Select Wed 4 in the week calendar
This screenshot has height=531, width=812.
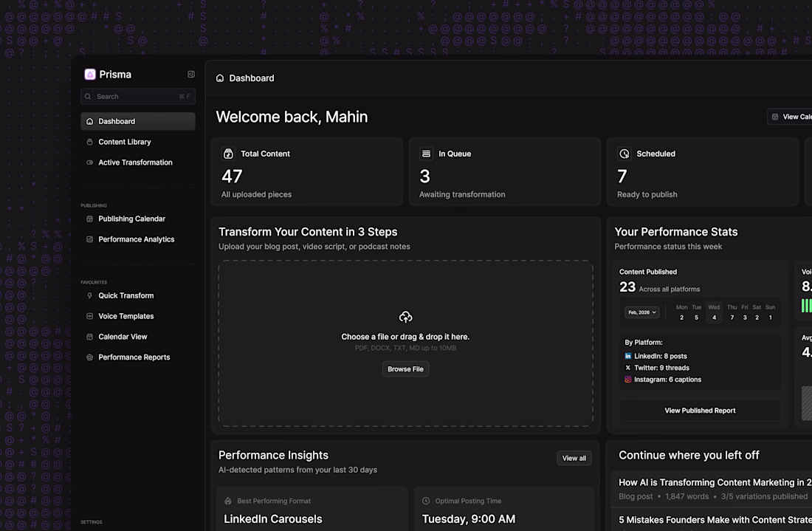713,312
